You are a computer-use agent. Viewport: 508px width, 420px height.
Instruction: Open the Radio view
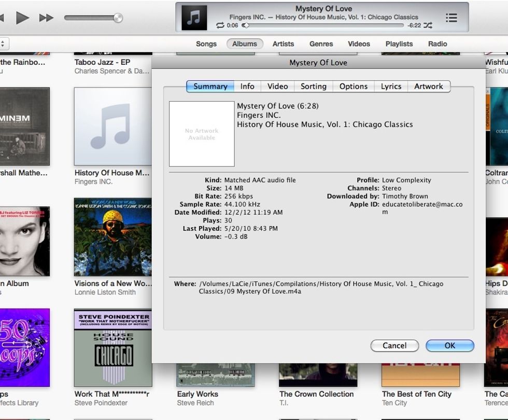pos(438,44)
